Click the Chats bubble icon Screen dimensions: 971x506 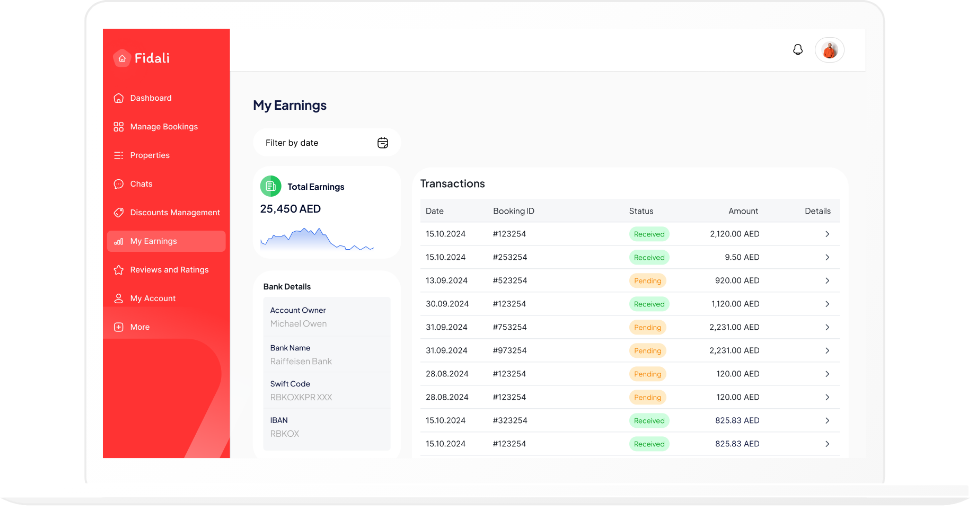119,184
